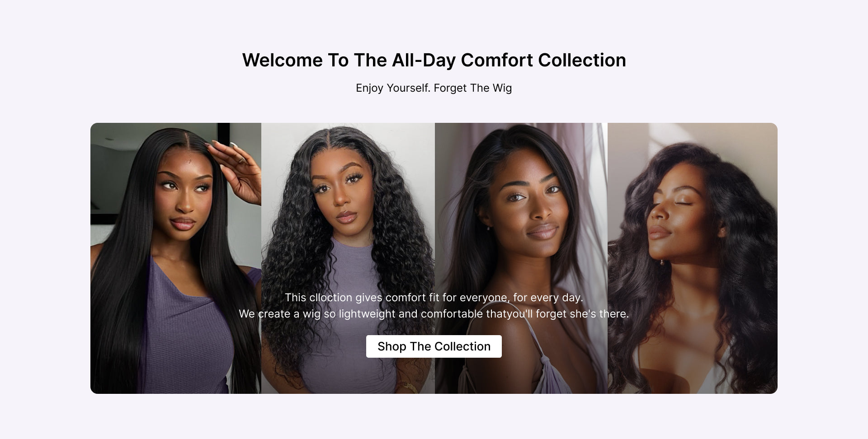Viewport: 868px width, 439px height.
Task: Select the wavy-hair model with closed eyes
Action: (693, 258)
